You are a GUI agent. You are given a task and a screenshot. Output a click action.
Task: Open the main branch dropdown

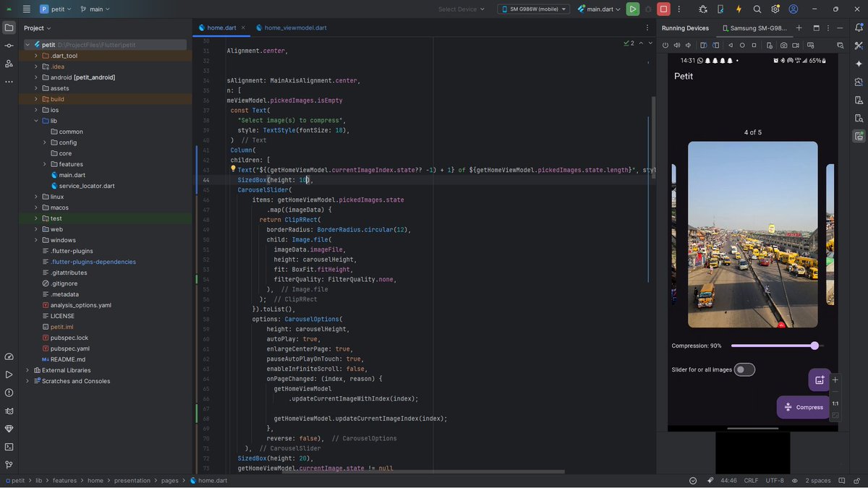[x=95, y=9]
